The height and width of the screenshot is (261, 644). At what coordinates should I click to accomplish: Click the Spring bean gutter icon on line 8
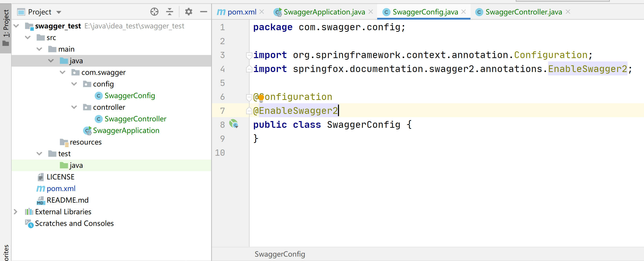click(234, 124)
